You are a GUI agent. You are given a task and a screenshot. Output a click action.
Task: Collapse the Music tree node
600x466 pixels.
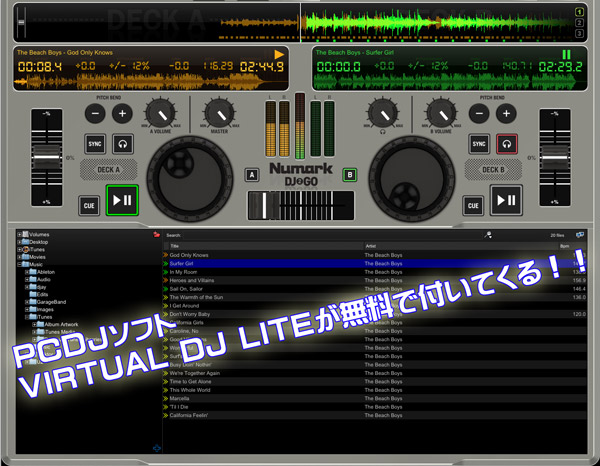tap(19, 264)
